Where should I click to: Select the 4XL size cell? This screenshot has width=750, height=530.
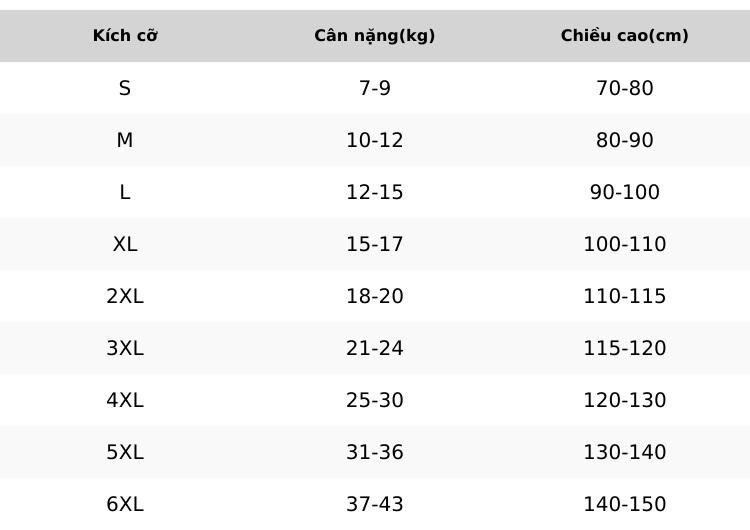click(125, 400)
